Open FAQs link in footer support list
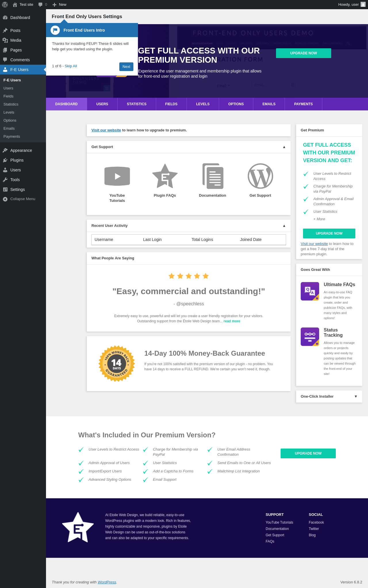368x588 pixels. [x=270, y=541]
